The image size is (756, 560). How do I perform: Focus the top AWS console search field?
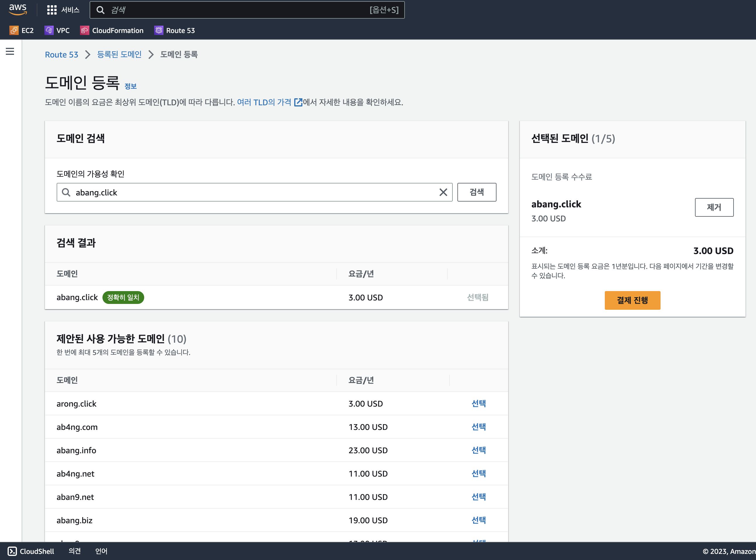click(x=237, y=10)
